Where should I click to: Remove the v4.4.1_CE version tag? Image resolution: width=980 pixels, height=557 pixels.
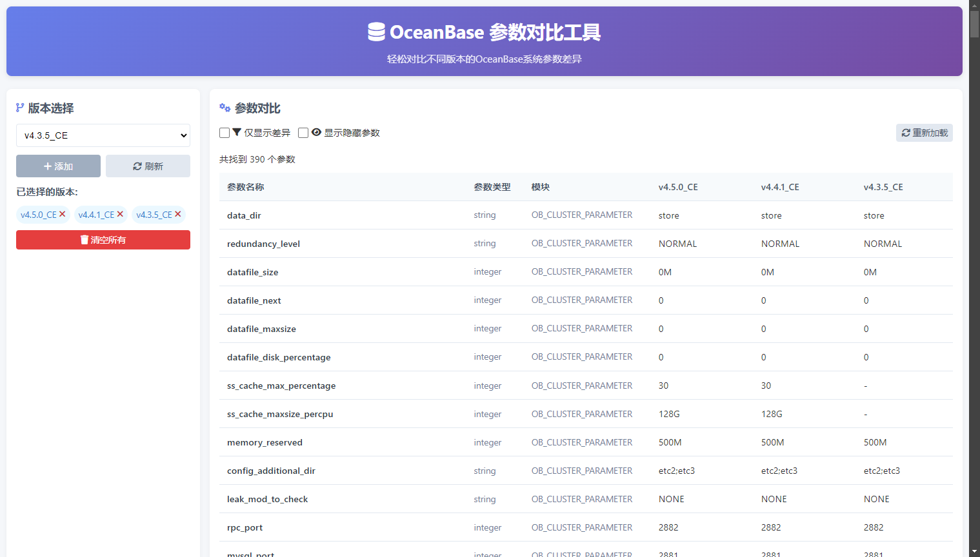[120, 214]
